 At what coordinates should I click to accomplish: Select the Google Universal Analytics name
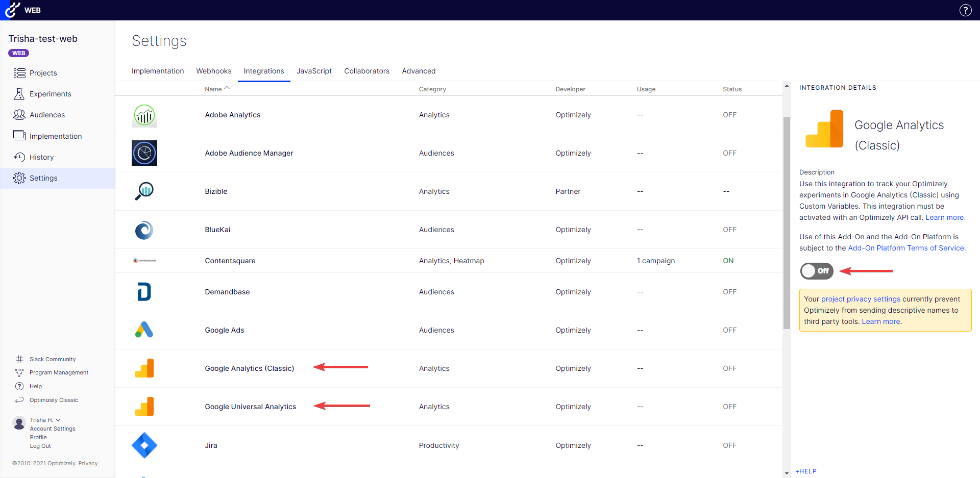251,407
